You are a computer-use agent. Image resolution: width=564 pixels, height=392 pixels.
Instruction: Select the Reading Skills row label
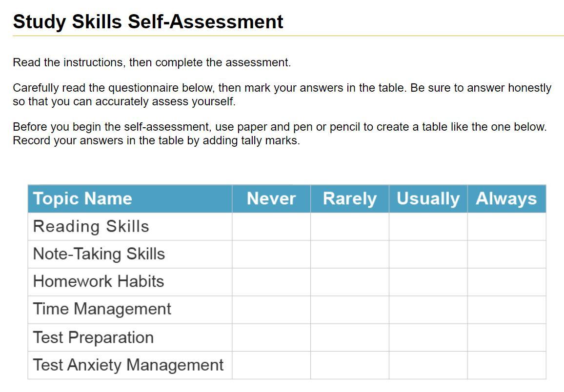pos(91,227)
